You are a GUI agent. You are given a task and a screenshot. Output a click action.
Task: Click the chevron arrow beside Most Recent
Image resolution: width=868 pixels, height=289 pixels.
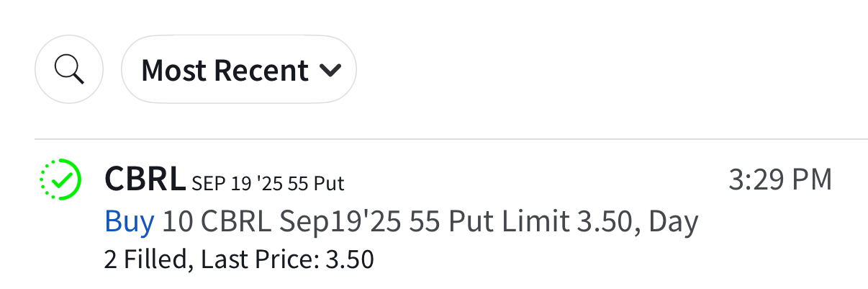tap(330, 71)
